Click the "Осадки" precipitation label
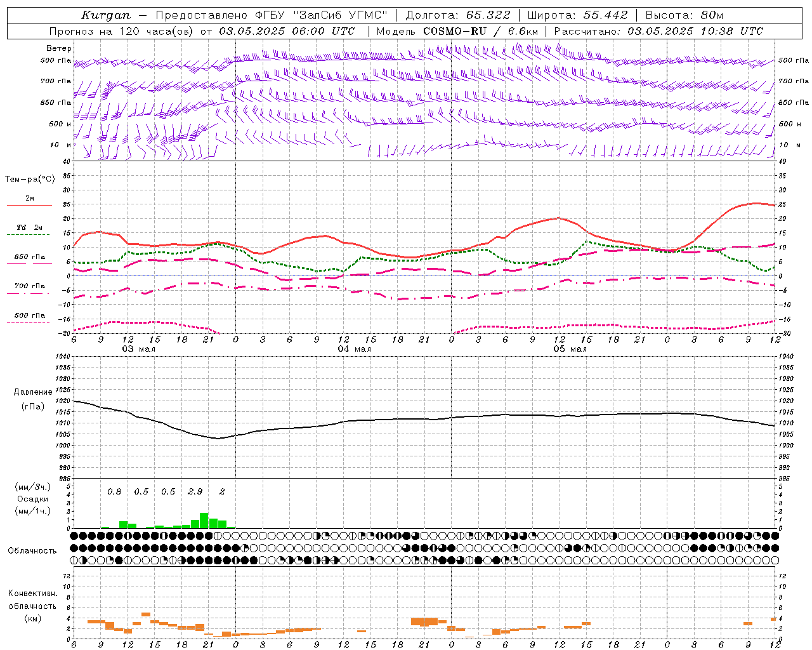This screenshot has height=650, width=812. pos(32,499)
